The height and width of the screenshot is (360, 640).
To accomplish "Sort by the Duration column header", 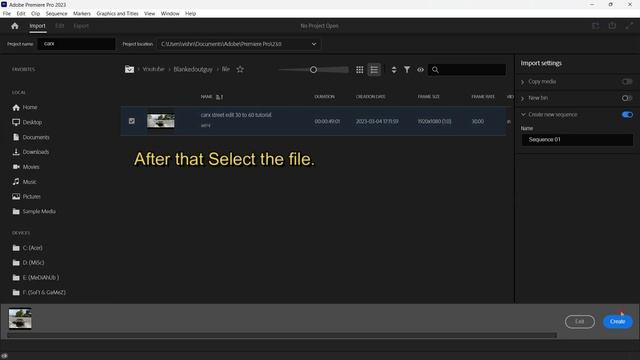I will click(324, 97).
